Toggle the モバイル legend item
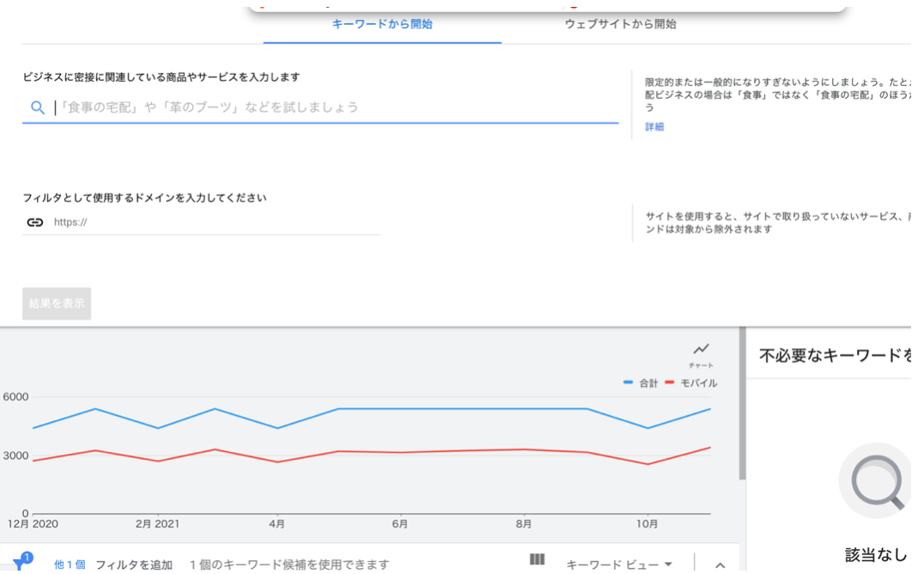 692,383
